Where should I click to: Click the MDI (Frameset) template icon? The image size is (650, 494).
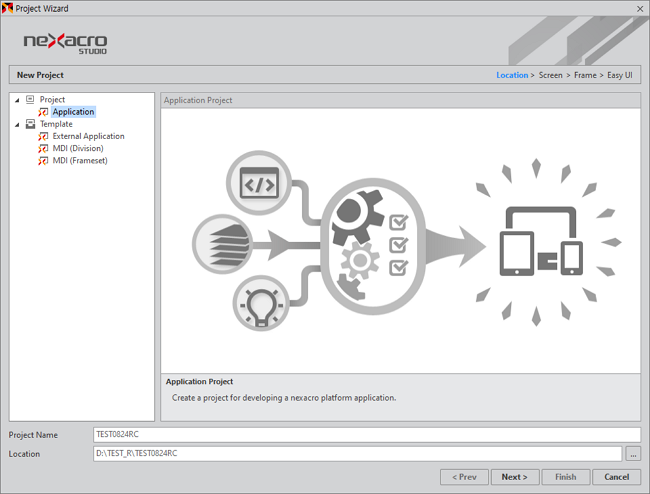43,160
